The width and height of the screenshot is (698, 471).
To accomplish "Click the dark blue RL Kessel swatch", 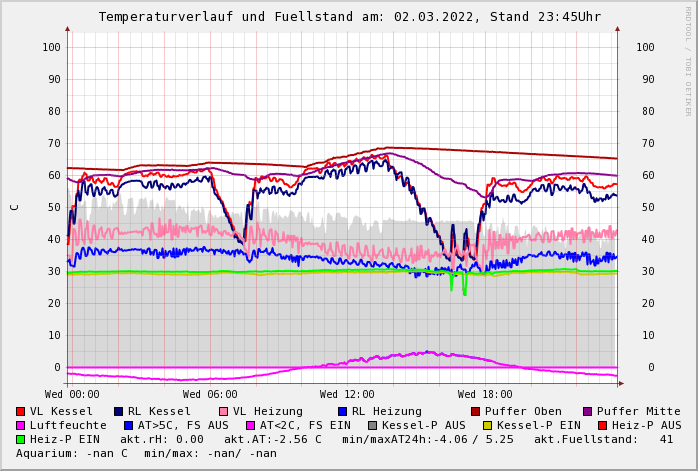I will point(119,411).
